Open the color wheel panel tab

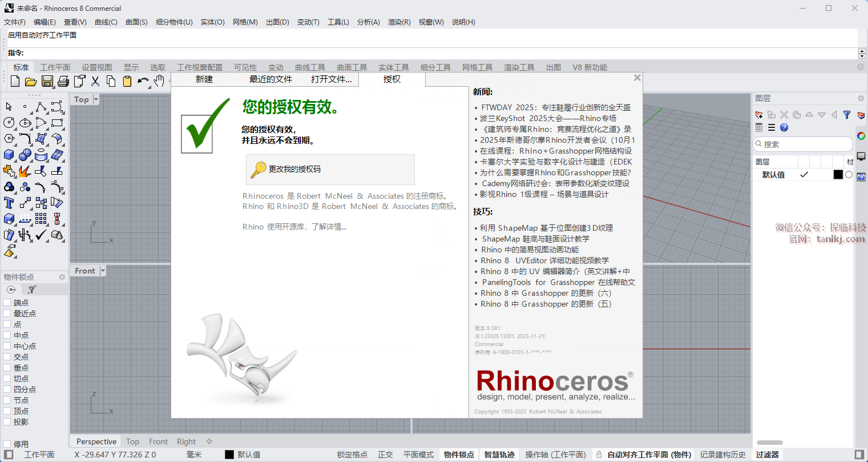(x=861, y=136)
